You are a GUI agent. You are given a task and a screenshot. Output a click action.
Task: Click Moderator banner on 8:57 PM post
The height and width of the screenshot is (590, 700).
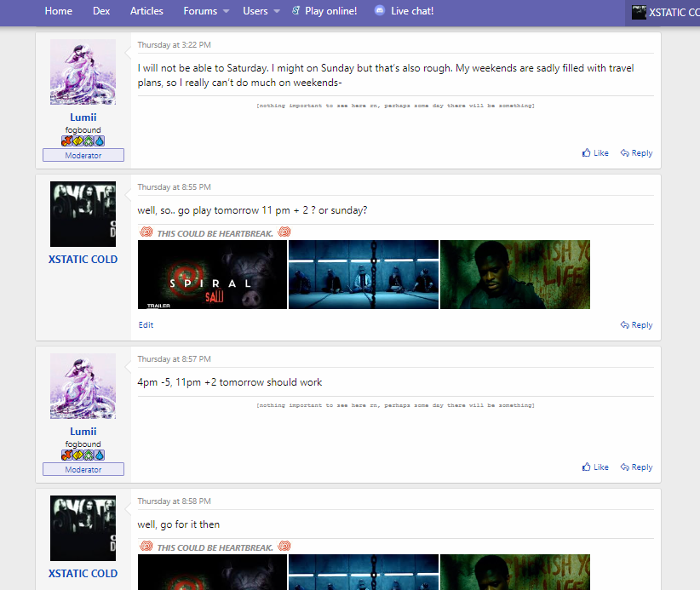(83, 469)
